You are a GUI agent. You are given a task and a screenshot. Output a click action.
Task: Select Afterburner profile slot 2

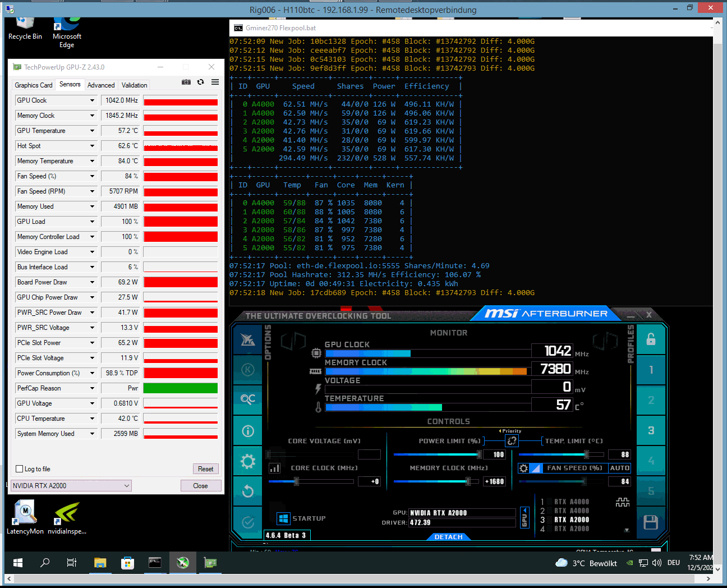pos(651,400)
